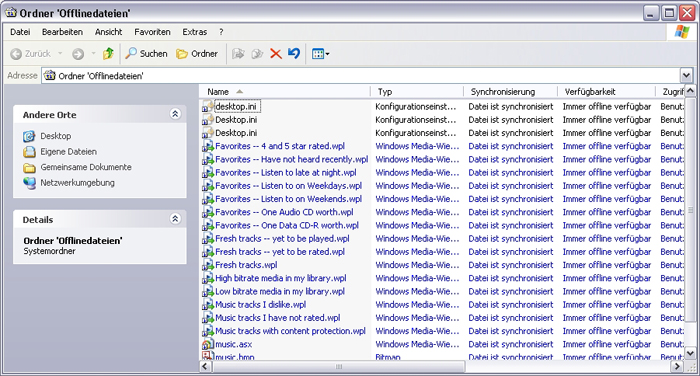The width and height of the screenshot is (700, 376).
Task: Select 'Favorites -- Listen to late at night.wpl'
Action: click(286, 172)
